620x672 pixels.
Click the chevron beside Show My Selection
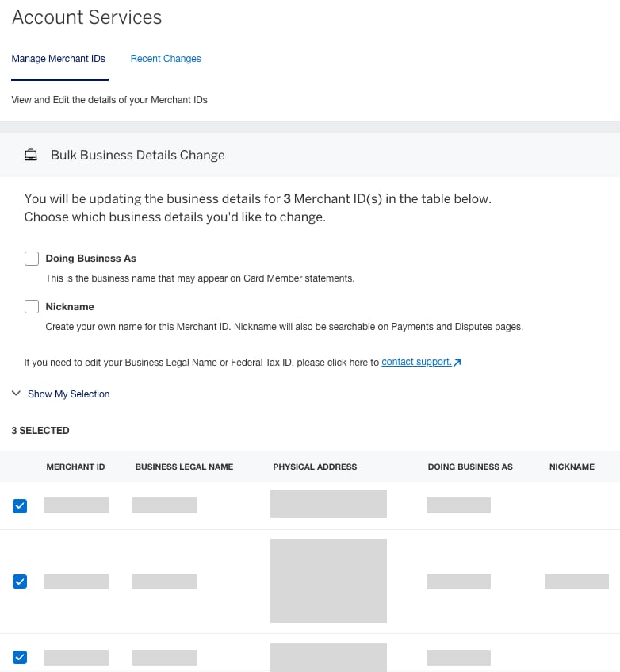[x=16, y=393]
